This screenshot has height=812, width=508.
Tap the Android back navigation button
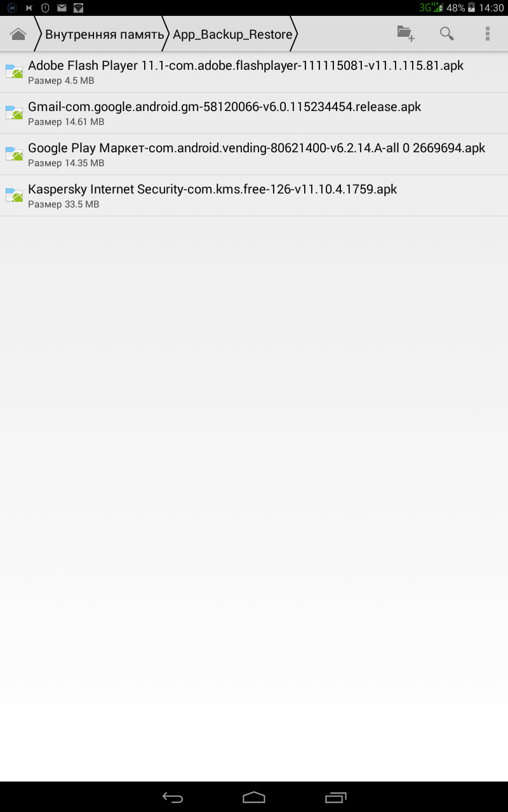pos(172,797)
